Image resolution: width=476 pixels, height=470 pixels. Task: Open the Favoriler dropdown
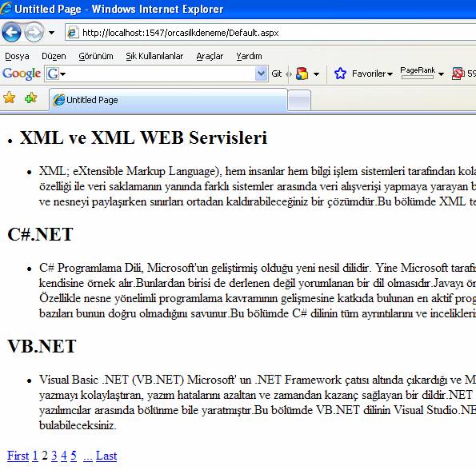point(372,74)
